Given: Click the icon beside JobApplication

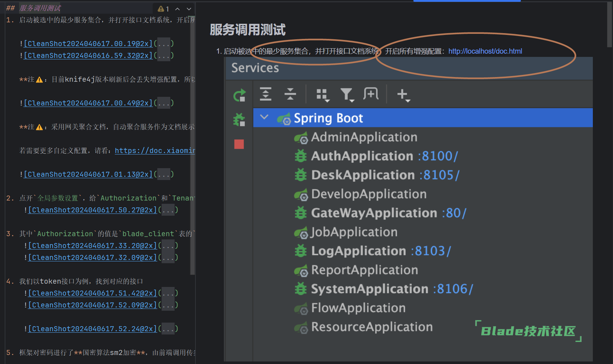Looking at the screenshot, I should [301, 233].
